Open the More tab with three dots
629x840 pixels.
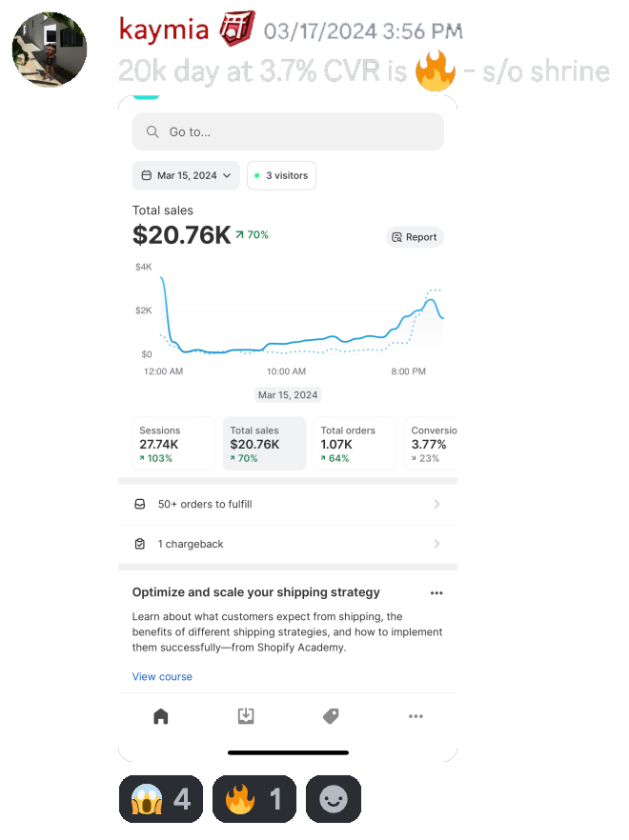point(416,716)
